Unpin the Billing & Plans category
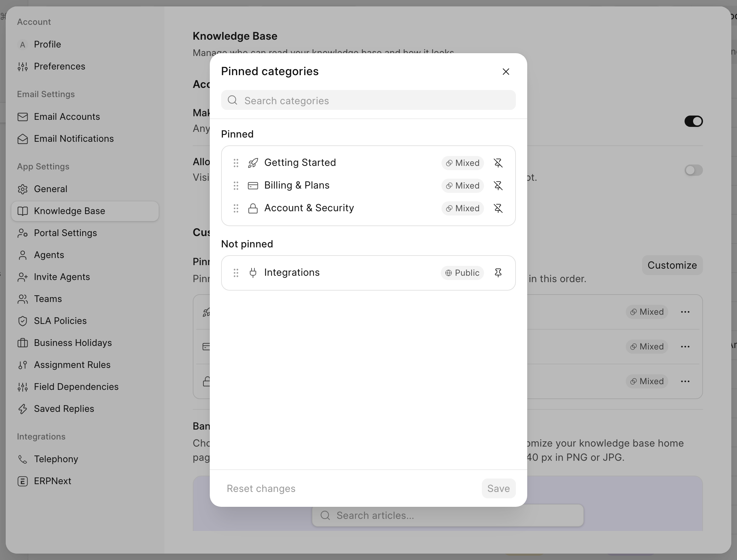The image size is (737, 560). (x=498, y=186)
